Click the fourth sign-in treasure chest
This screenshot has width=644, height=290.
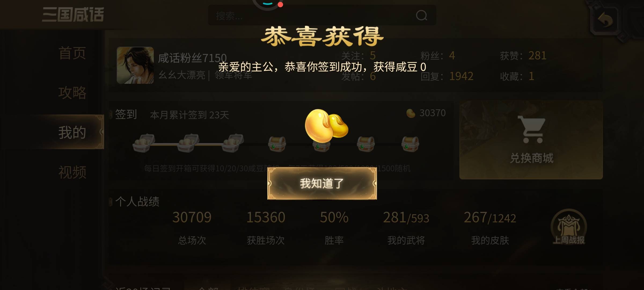pos(277,144)
